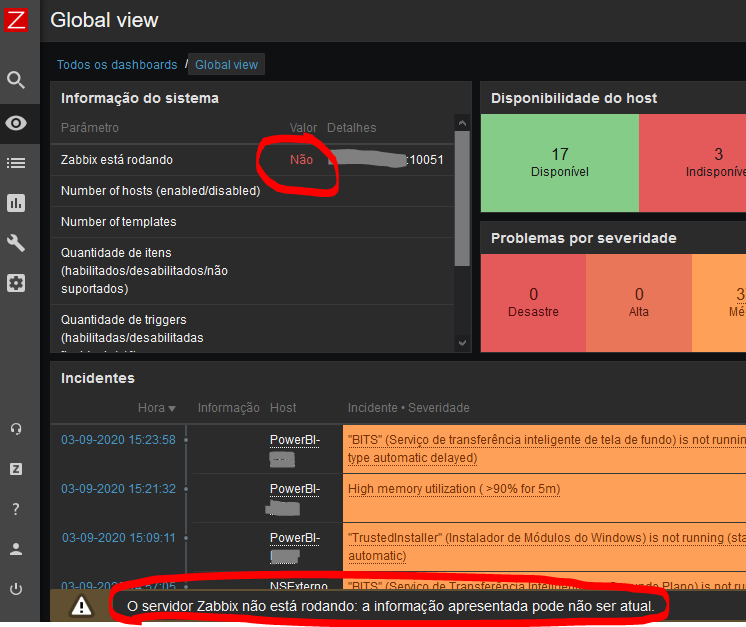Open the BITS Serviço de transferência incident at 15:23:58
Viewport: 746px width, 627px height.
(547, 449)
